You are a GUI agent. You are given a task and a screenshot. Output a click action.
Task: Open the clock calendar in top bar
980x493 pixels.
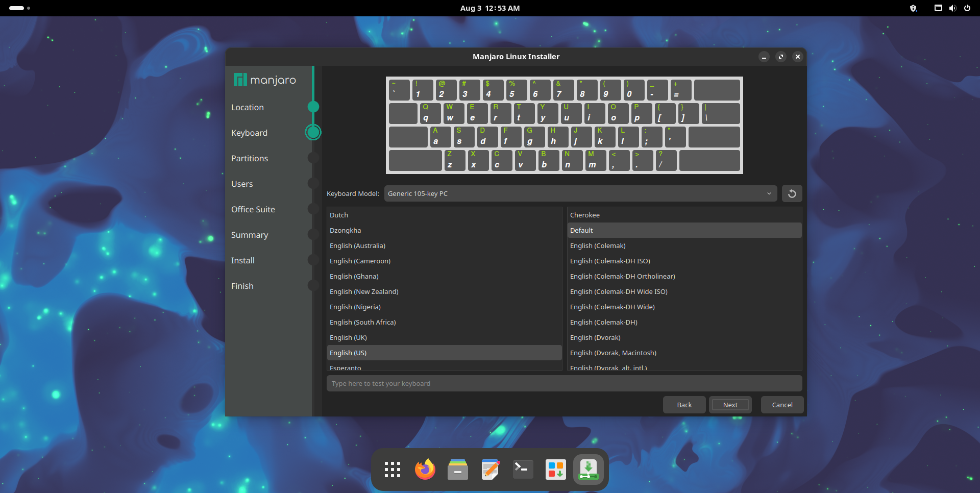(490, 8)
